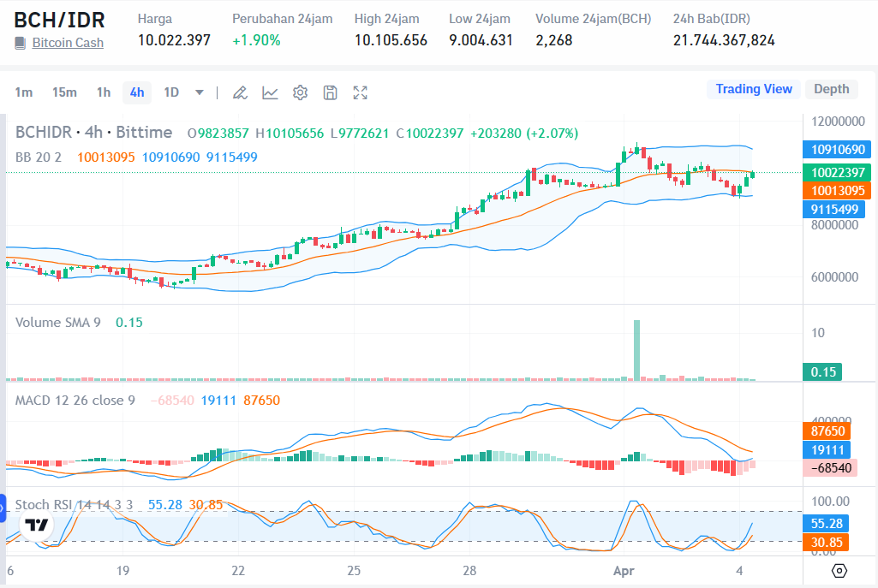Enter fullscreen chart mode
Image resolution: width=878 pixels, height=588 pixels.
[360, 92]
